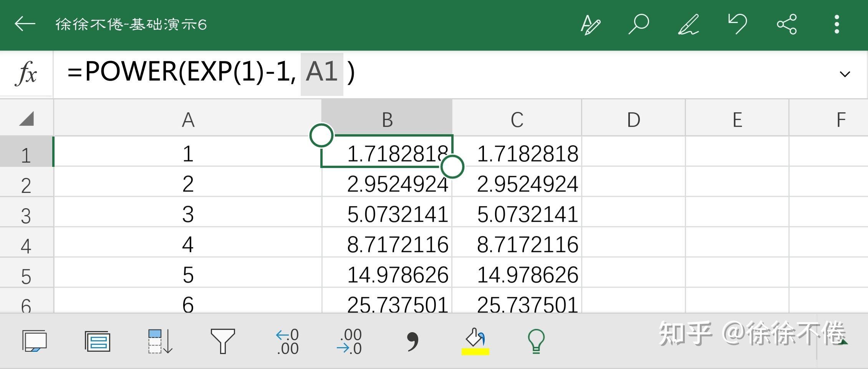Select cell A1 containing 1

[x=188, y=152]
